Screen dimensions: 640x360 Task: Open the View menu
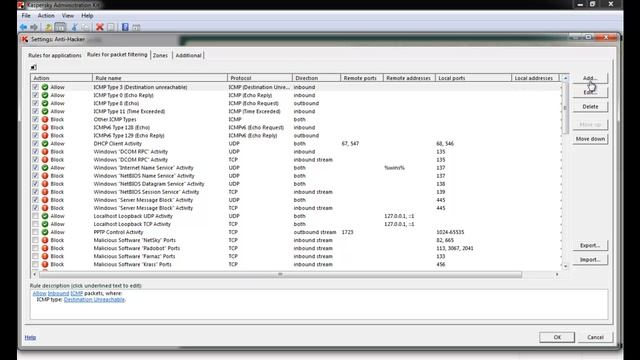(68, 16)
